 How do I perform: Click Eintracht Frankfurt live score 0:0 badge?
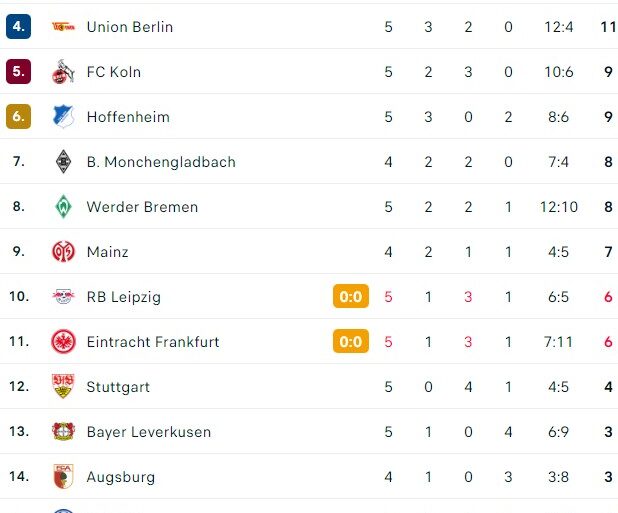(350, 342)
